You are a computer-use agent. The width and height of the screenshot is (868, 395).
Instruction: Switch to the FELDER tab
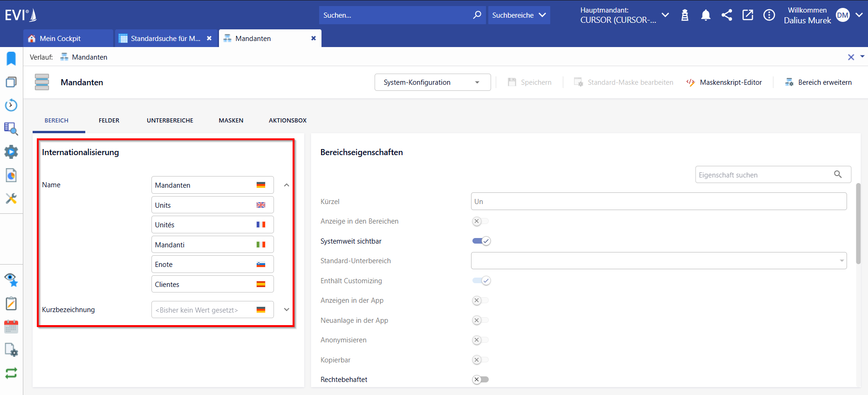click(x=109, y=121)
